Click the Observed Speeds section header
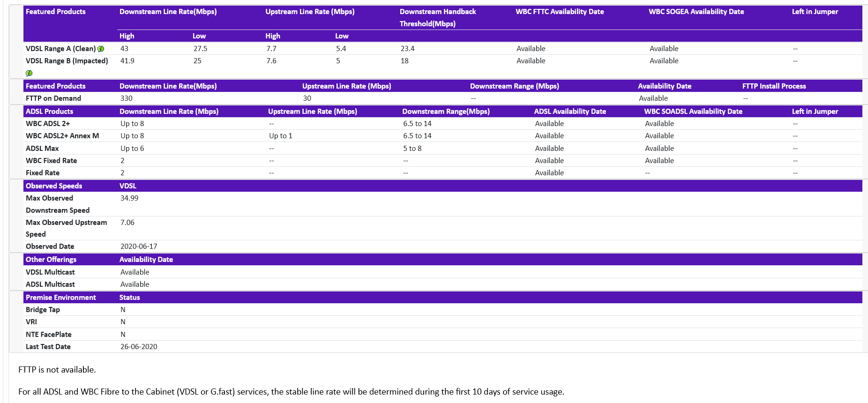Screen dimensions: 868x403 click(x=54, y=186)
